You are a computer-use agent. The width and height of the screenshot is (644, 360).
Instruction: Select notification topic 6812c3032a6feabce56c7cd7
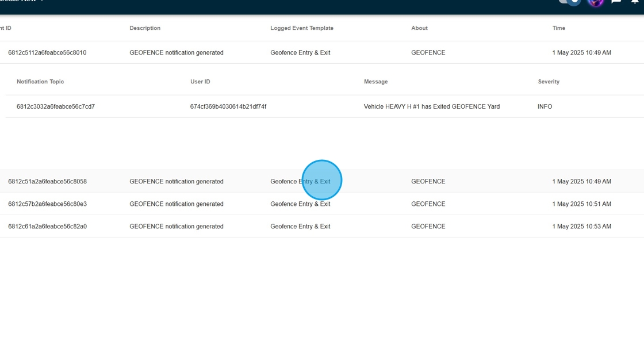[x=56, y=106]
